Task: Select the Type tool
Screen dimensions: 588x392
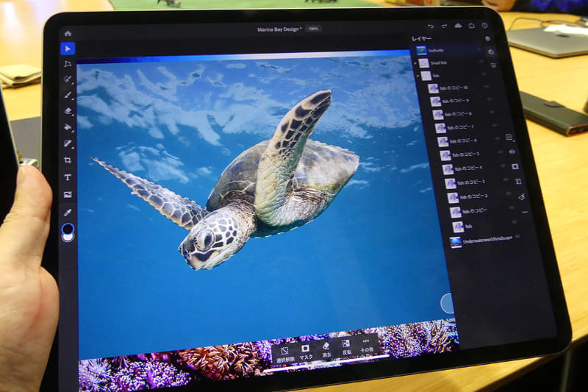Action: pos(68,177)
